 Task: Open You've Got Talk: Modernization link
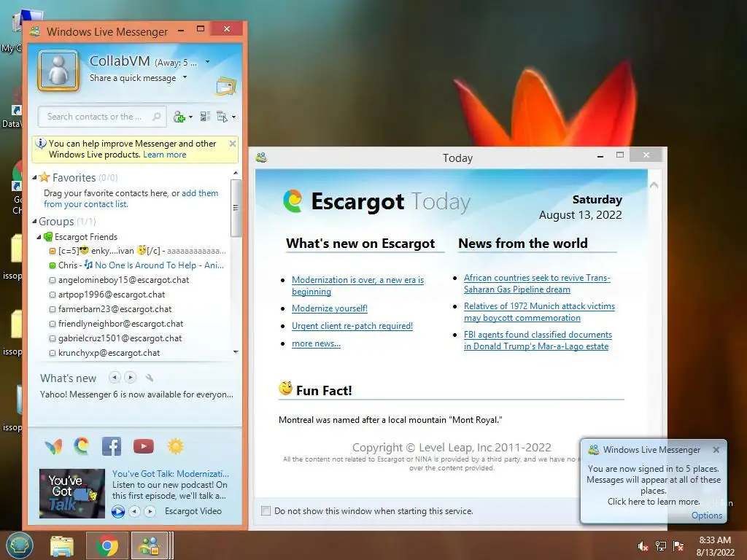171,474
